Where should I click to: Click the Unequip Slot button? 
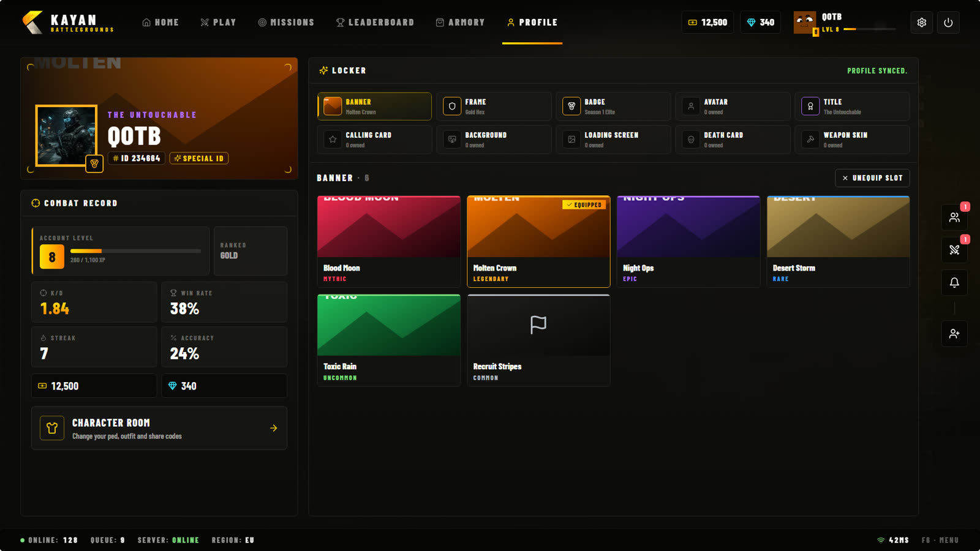click(872, 178)
